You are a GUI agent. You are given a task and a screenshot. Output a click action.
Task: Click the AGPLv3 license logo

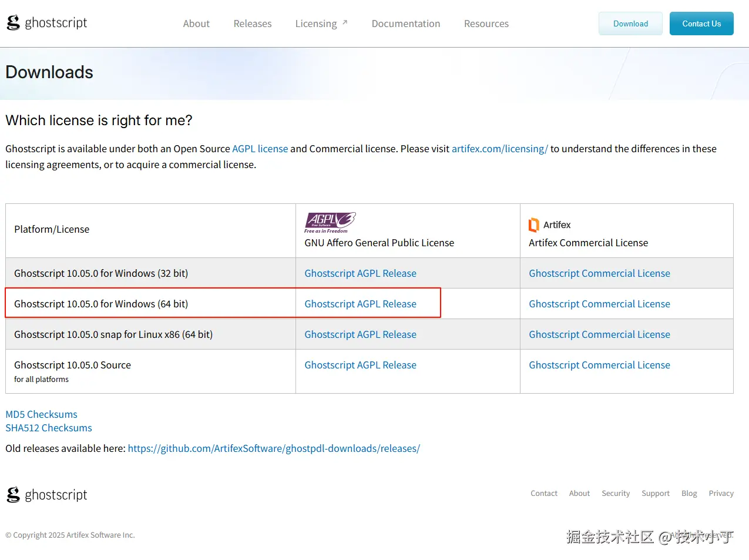point(330,223)
